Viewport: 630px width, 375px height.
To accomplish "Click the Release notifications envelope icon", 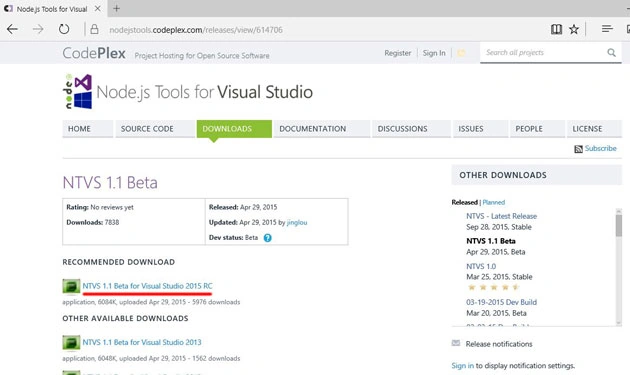I will [456, 343].
